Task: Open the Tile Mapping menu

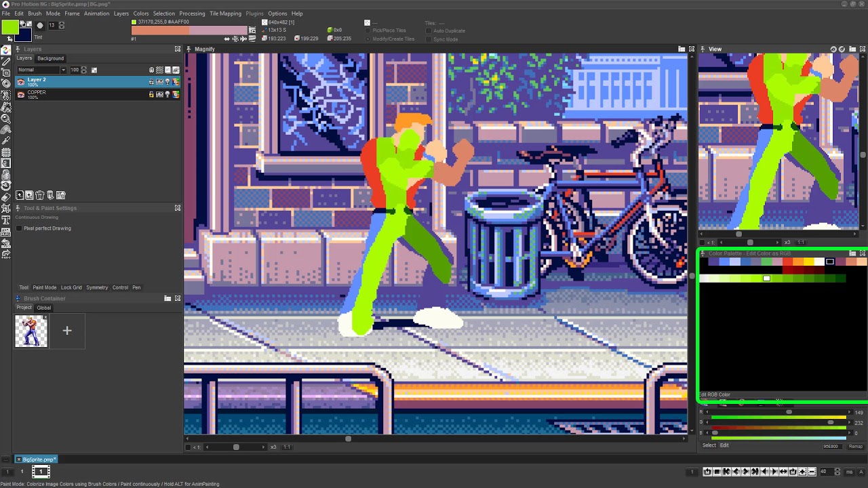Action: point(225,14)
